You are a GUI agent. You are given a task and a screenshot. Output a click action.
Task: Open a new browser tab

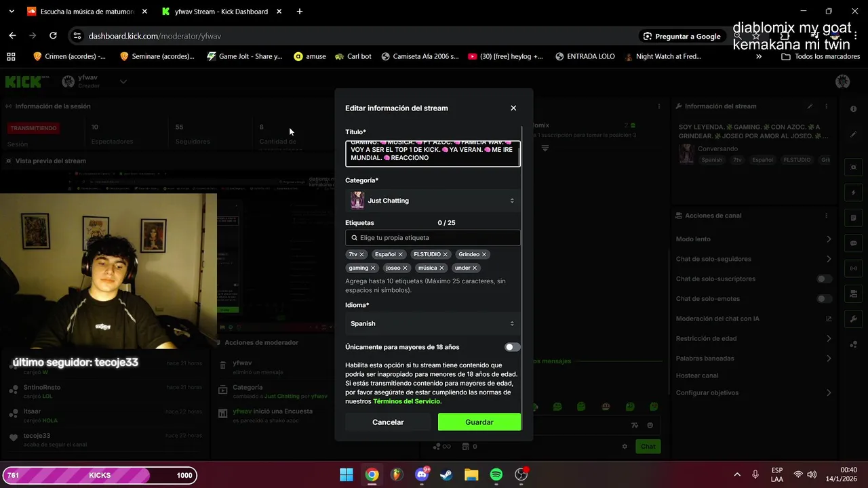299,12
